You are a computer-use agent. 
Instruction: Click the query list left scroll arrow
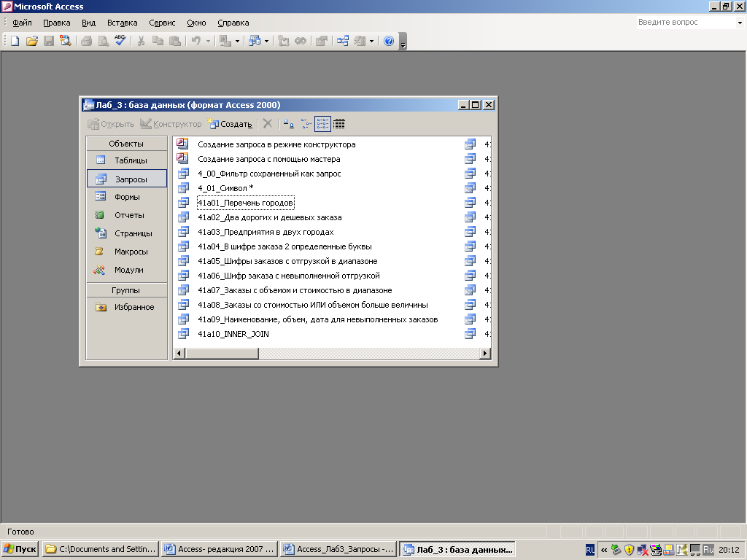pos(179,354)
